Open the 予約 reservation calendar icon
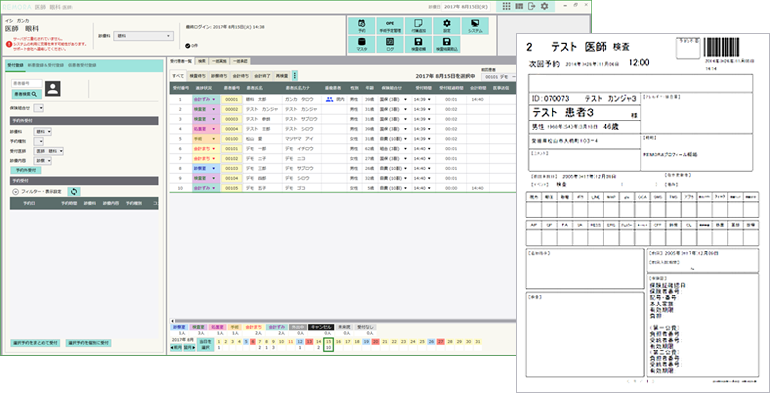The height and width of the screenshot is (393, 770). tap(361, 26)
